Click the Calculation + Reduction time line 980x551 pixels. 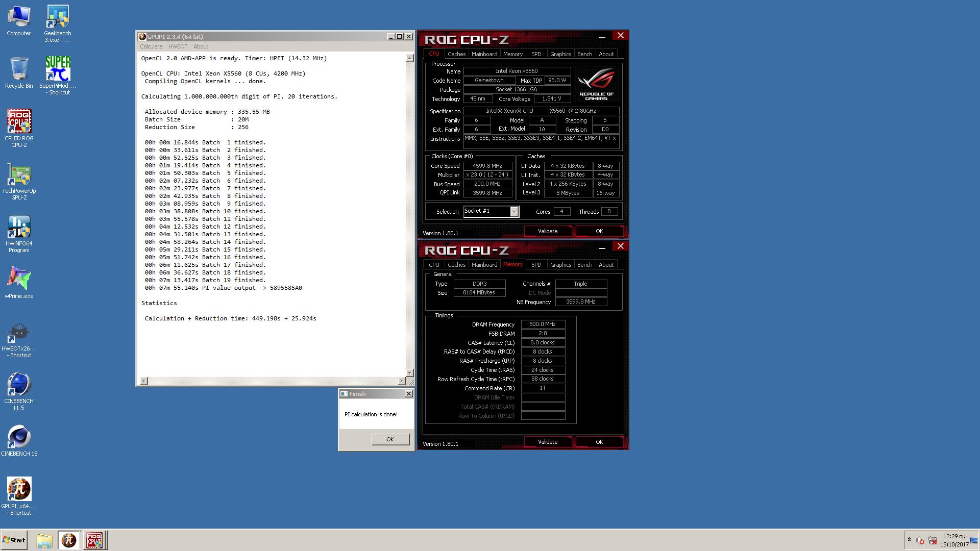click(230, 318)
